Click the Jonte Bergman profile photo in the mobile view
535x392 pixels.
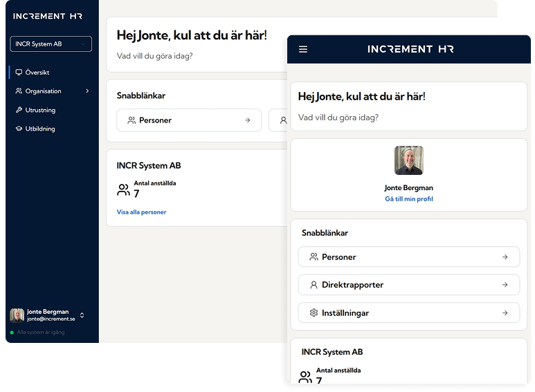pos(409,160)
